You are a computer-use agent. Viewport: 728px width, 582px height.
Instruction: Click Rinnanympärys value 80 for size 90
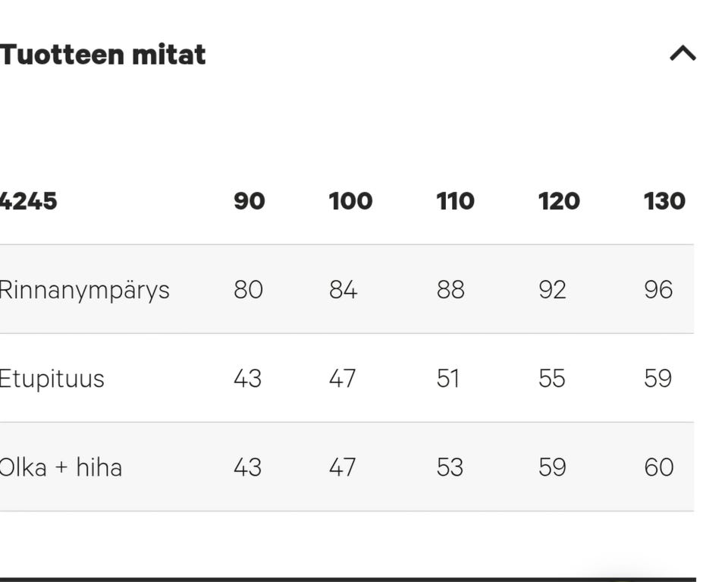pos(249,290)
